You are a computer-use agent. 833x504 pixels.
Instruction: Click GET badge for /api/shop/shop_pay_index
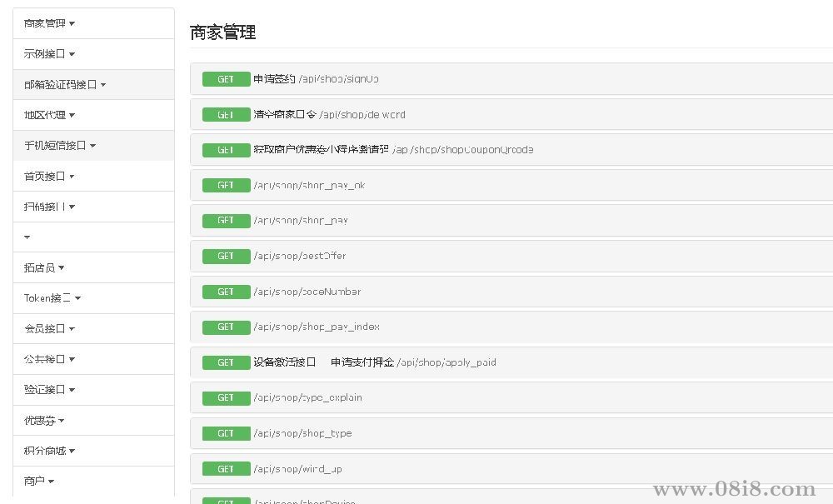tap(226, 327)
